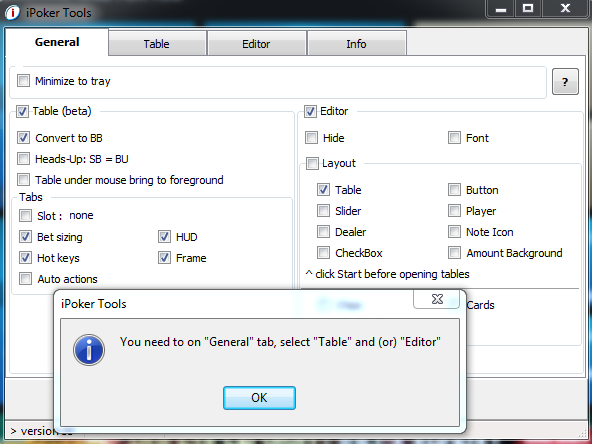Uncheck Table under Layout
The width and height of the screenshot is (592, 444).
324,190
